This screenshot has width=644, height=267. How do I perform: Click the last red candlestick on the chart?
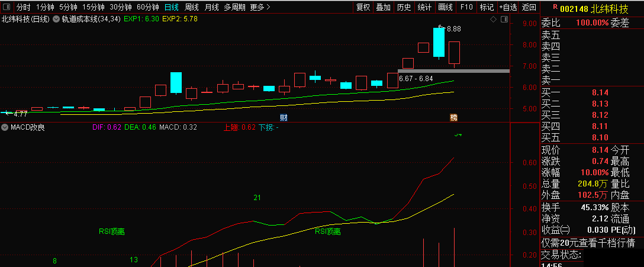[x=454, y=53]
